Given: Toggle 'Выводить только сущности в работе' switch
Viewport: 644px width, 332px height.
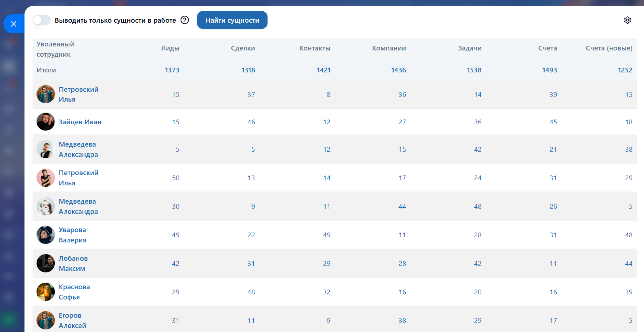Looking at the screenshot, I should (x=42, y=20).
